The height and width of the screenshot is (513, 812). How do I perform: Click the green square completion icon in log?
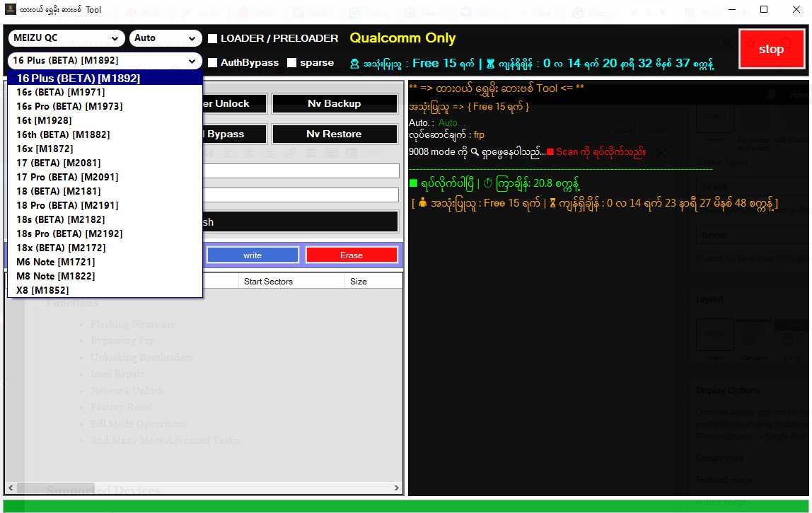(x=414, y=183)
